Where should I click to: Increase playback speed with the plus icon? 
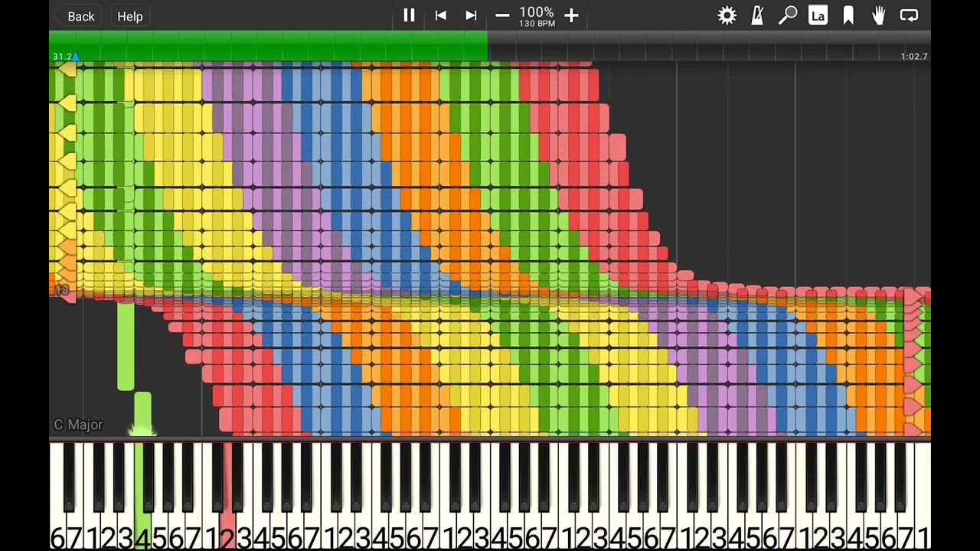(x=571, y=15)
